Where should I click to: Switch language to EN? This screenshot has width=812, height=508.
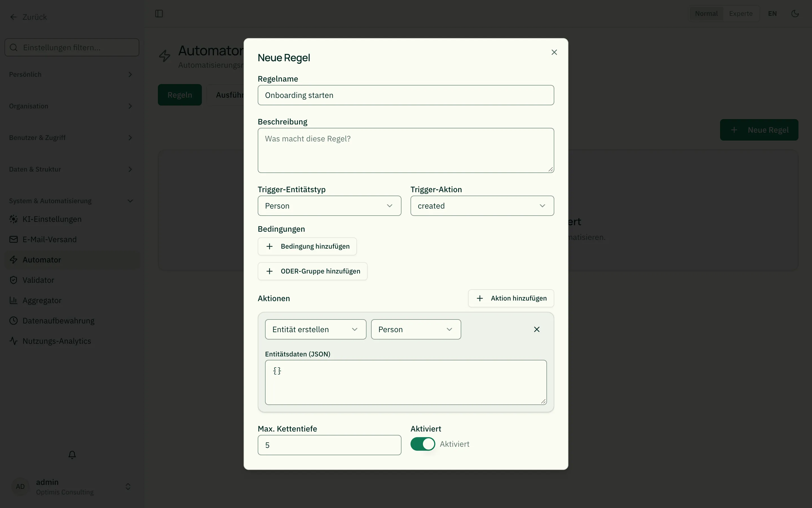[773, 14]
